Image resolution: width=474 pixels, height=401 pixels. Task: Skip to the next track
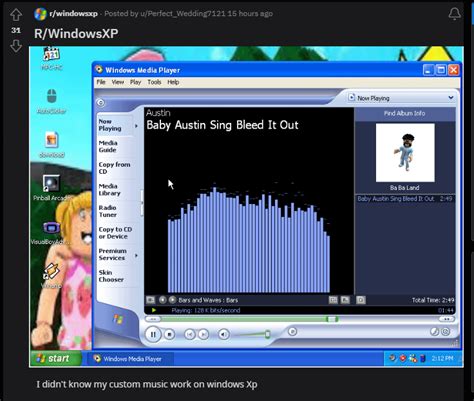pos(203,334)
